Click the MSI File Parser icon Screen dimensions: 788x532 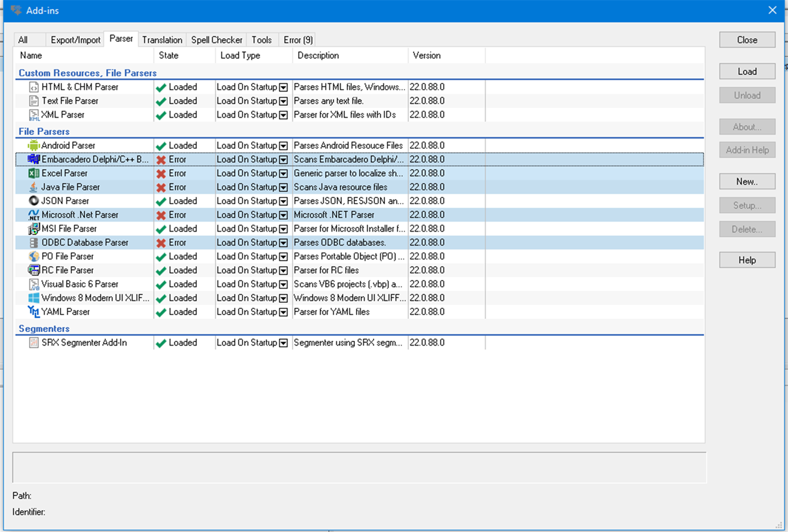point(34,229)
